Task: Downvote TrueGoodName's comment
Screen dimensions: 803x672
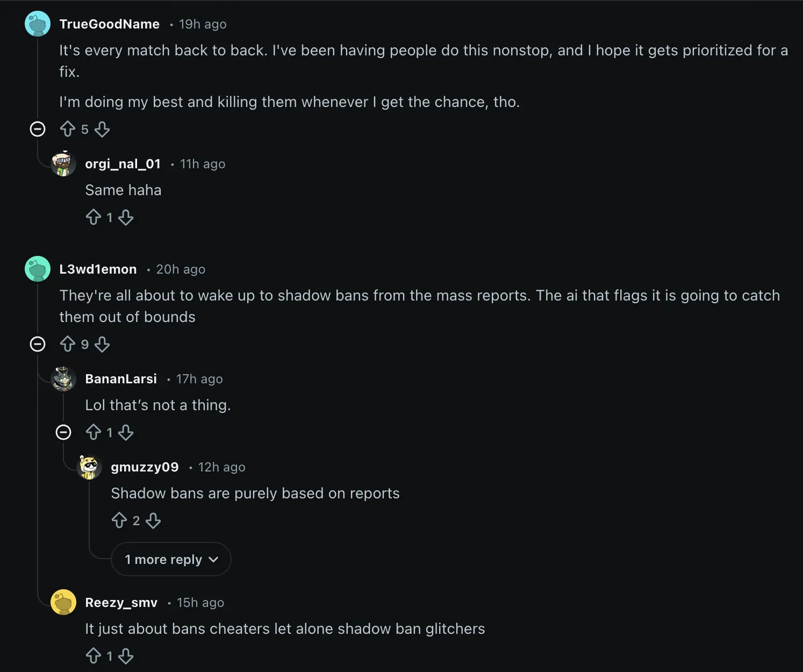Action: click(102, 129)
